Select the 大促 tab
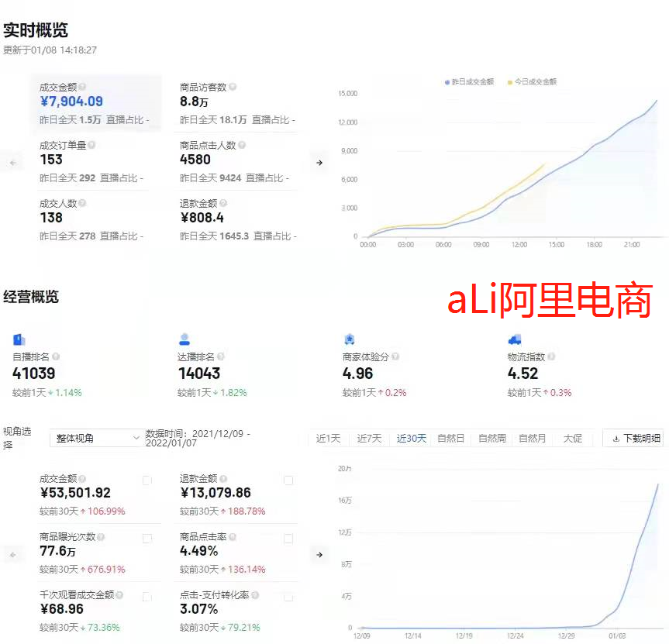This screenshot has height=644, width=669. pos(572,438)
